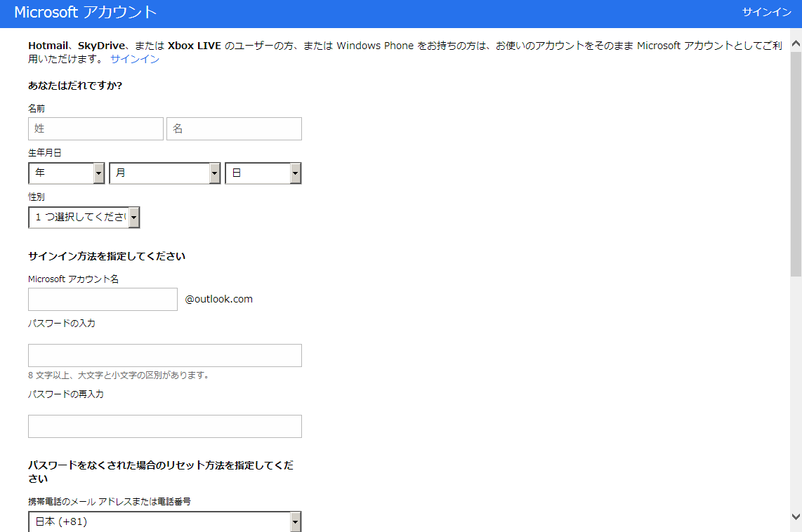This screenshot has height=532, width=802.
Task: Click the 名前 label
Action: pyautogui.click(x=37, y=109)
